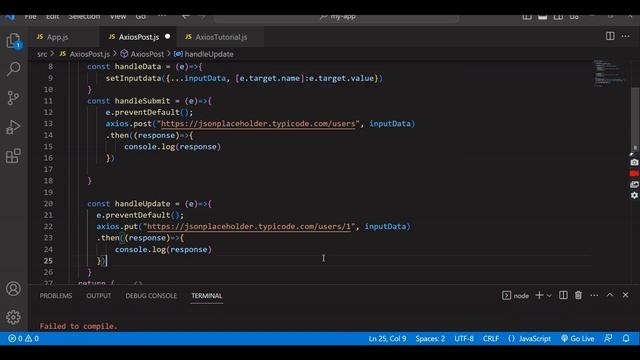Switch to the PROBLEMS tab
Image resolution: width=640 pixels, height=360 pixels.
(x=56, y=296)
